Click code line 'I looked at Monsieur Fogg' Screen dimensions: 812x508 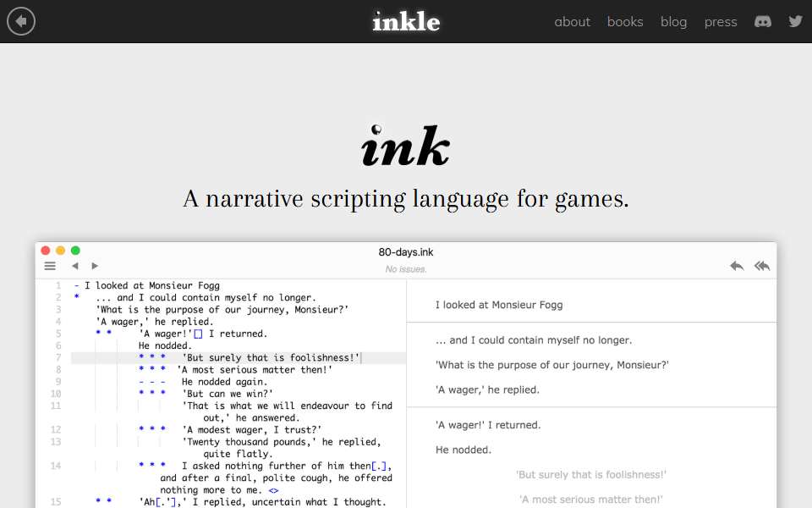[x=152, y=285]
